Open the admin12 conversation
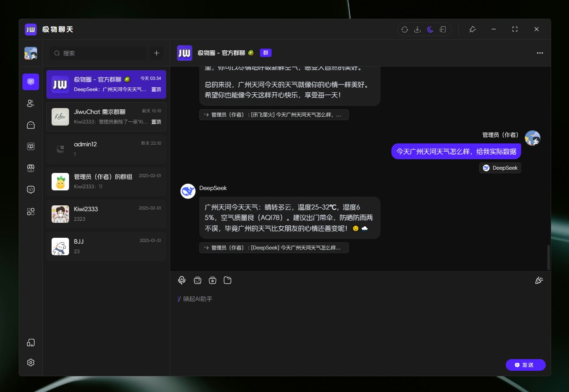This screenshot has width=569, height=392. (x=106, y=149)
